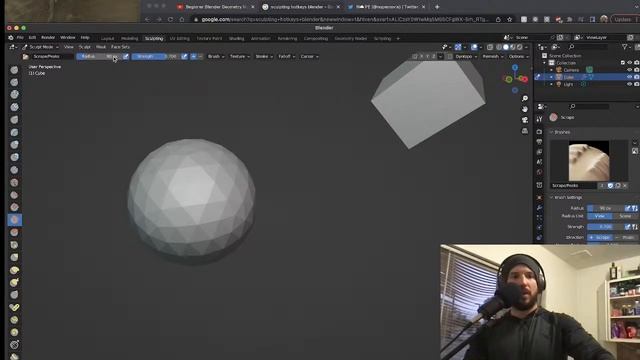
Task: Open the Window menu
Action: 68,38
